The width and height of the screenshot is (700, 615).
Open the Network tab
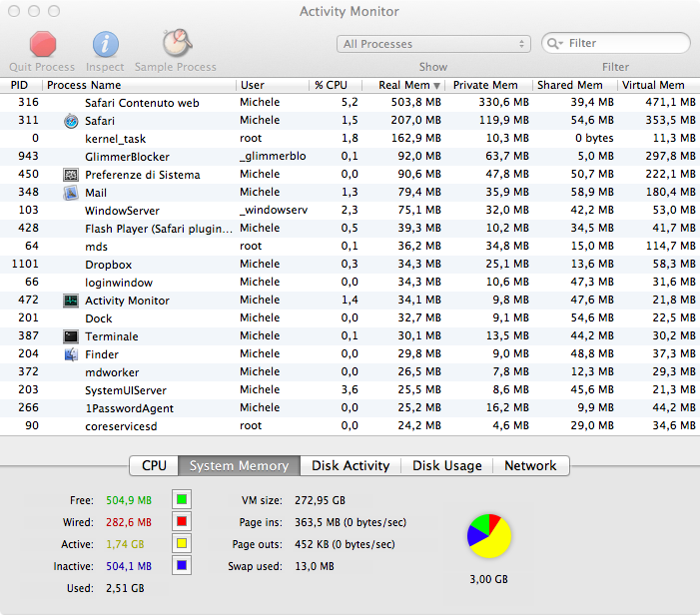[x=530, y=466]
